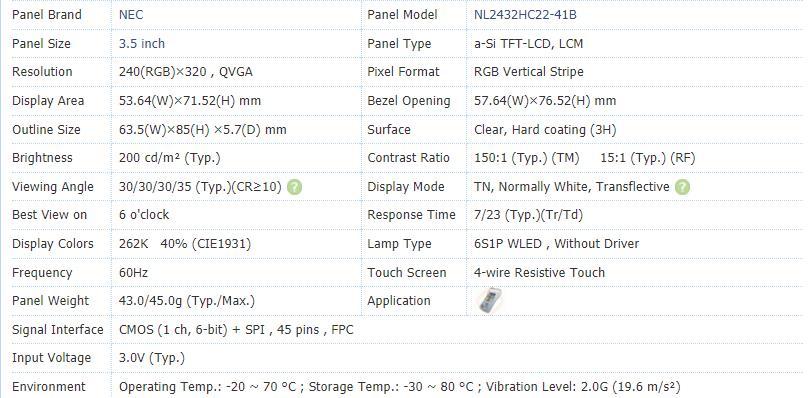Click the 4-wire Resistive Touch value
The width and height of the screenshot is (810, 398).
coord(539,272)
